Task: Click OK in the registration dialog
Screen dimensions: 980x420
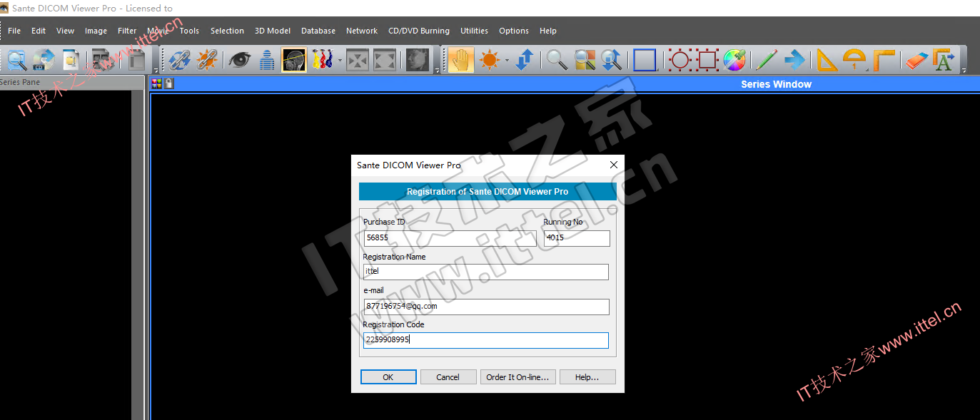Action: [x=388, y=377]
